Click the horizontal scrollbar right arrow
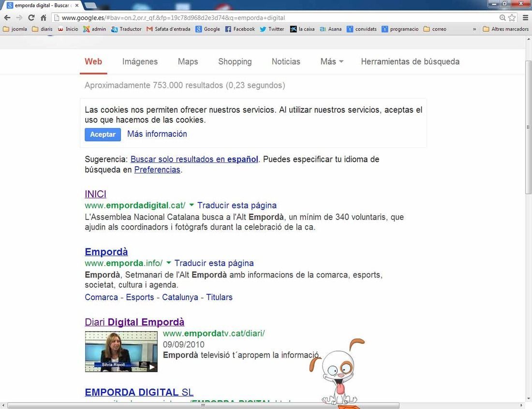Image resolution: width=532 pixels, height=409 pixels. tap(521, 405)
